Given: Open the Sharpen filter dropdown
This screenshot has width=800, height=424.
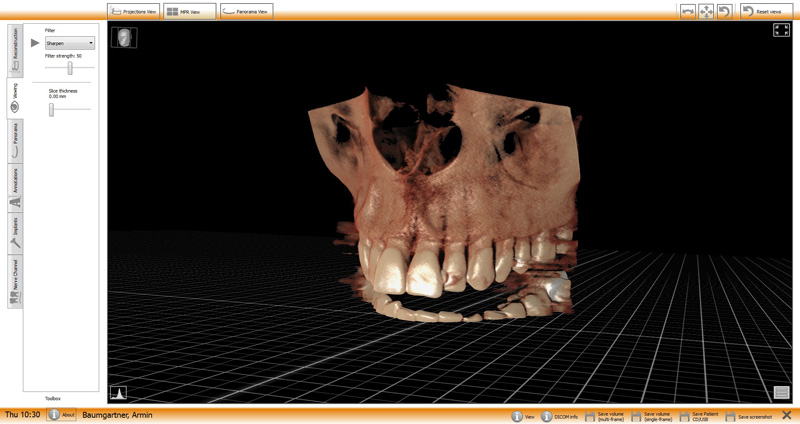Looking at the screenshot, I should tap(70, 43).
